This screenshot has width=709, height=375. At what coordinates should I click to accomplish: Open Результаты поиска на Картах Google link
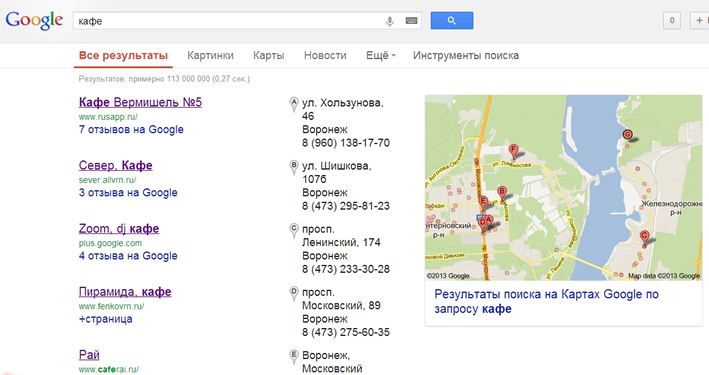[x=546, y=301]
